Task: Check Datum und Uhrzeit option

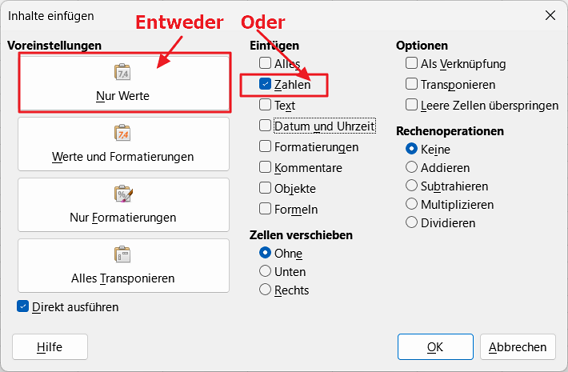Action: (265, 126)
